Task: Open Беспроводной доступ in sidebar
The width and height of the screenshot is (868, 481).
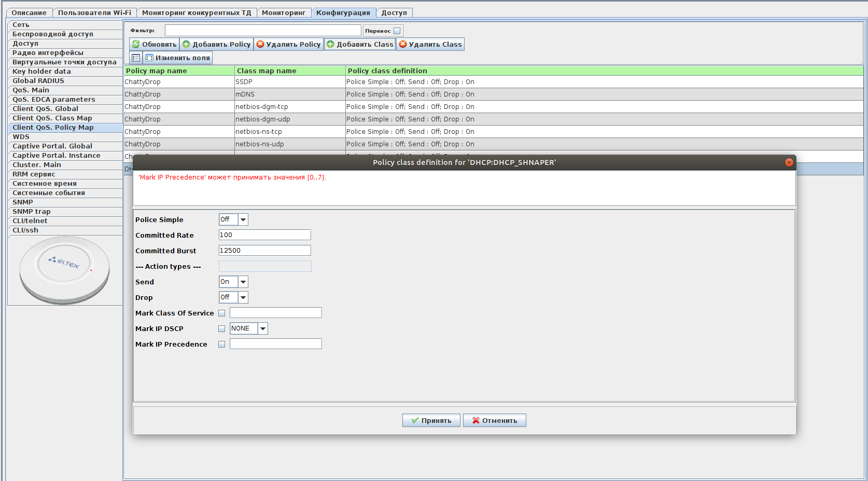Action: coord(65,34)
